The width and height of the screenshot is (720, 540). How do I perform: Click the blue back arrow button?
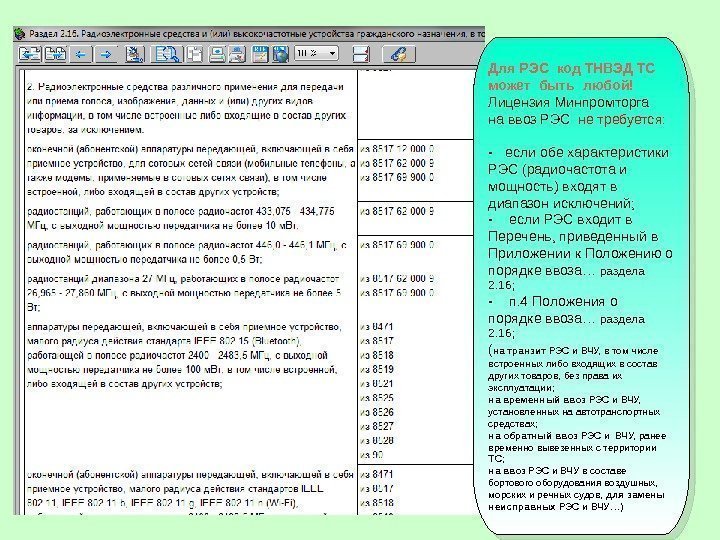tap(81, 55)
